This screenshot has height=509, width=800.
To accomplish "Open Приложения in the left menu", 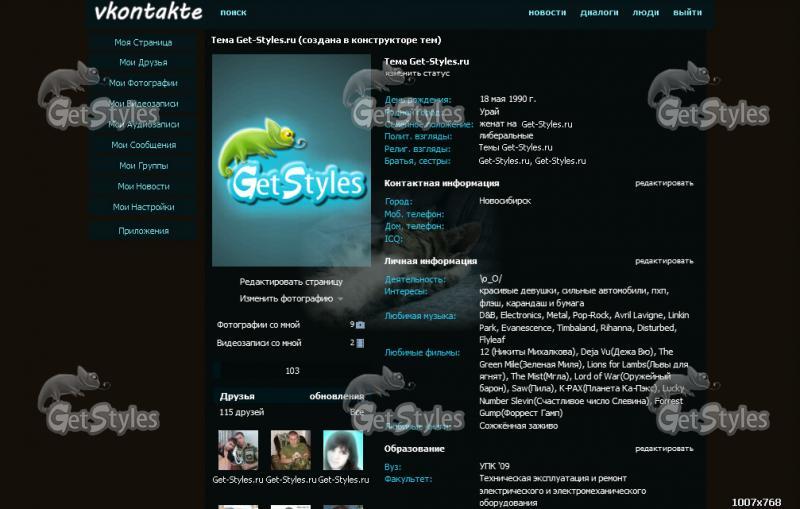I will point(143,231).
